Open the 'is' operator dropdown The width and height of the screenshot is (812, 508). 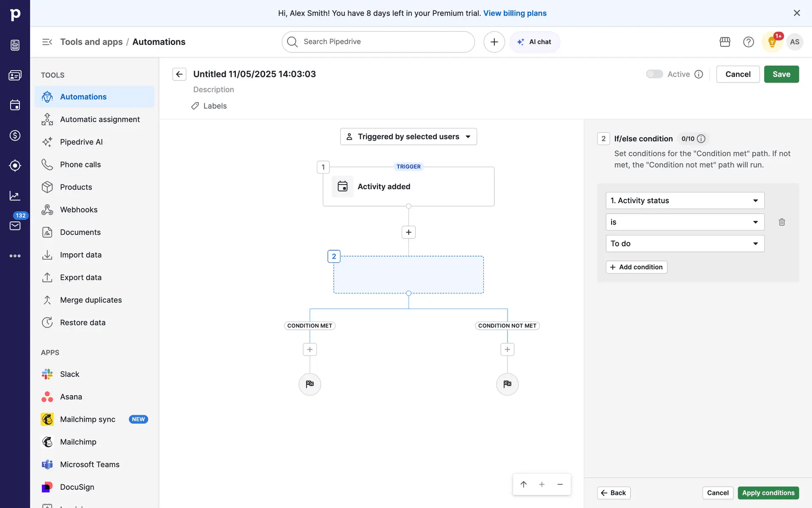tap(685, 222)
